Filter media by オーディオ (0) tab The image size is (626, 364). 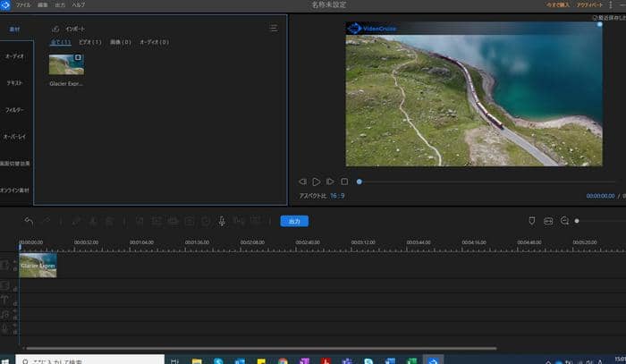pyautogui.click(x=154, y=42)
